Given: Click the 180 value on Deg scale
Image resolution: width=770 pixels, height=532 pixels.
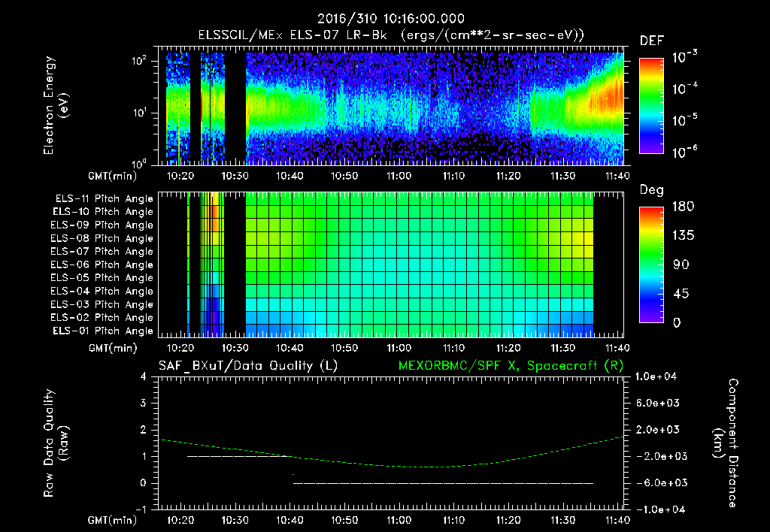Looking at the screenshot, I should [x=683, y=207].
